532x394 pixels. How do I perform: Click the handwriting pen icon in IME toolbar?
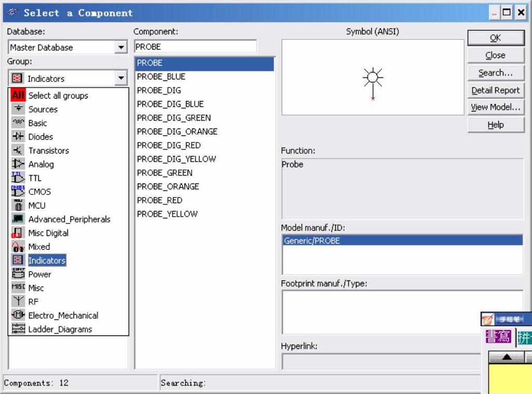click(x=487, y=319)
